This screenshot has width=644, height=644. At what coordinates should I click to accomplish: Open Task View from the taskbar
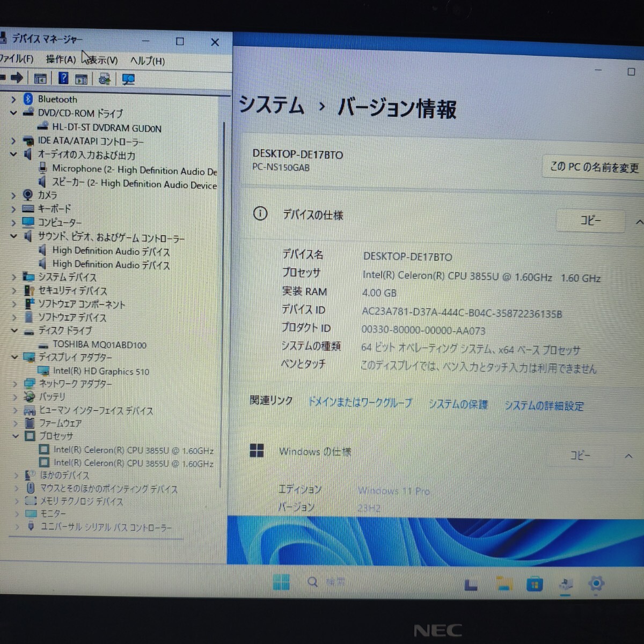(x=471, y=584)
